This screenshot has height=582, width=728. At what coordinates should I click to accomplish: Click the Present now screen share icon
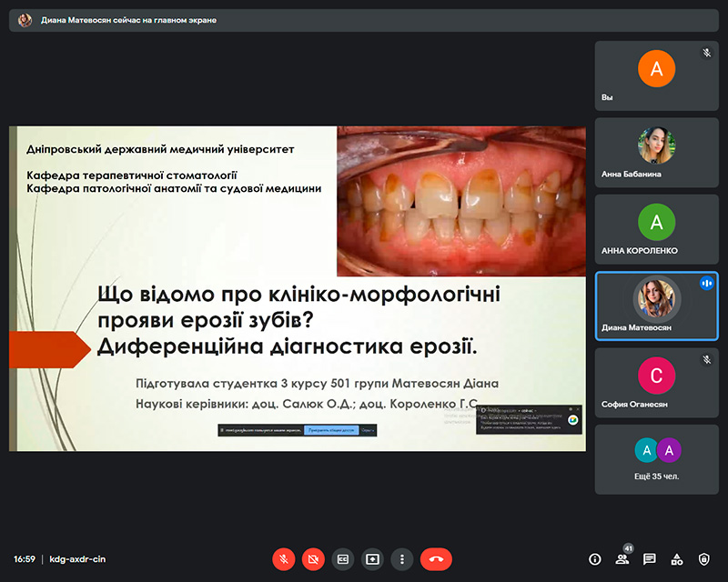tap(372, 559)
